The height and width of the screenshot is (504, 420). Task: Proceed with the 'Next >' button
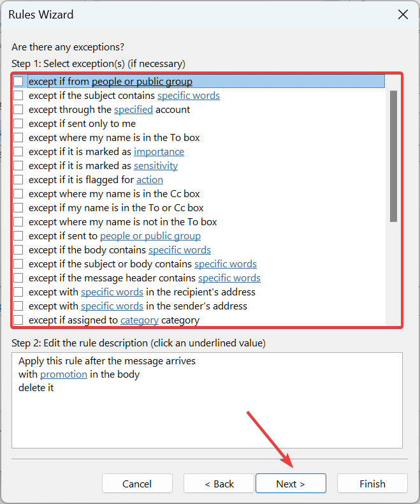tap(291, 484)
